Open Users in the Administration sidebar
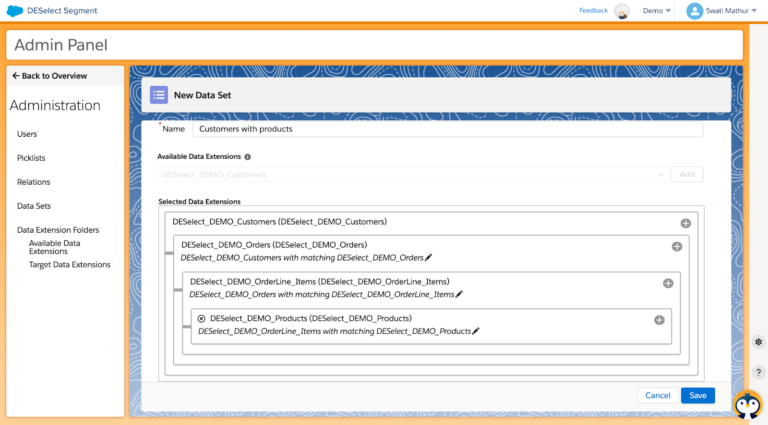 click(x=27, y=134)
